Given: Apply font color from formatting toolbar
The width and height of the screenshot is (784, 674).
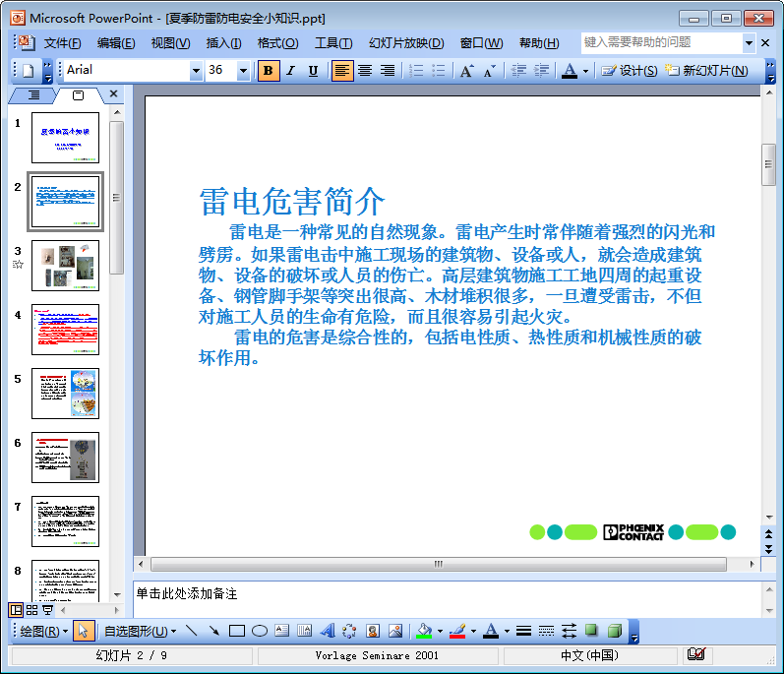Looking at the screenshot, I should pyautogui.click(x=570, y=71).
